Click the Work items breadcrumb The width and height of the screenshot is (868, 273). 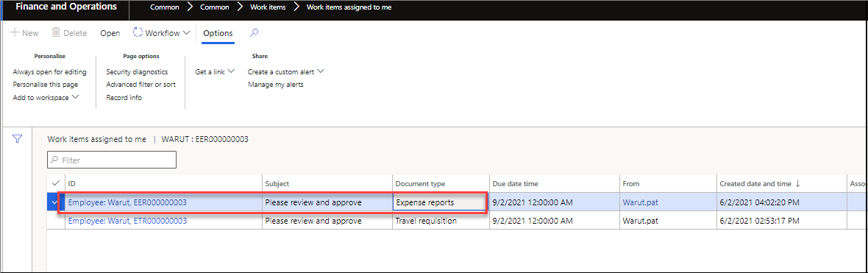268,8
